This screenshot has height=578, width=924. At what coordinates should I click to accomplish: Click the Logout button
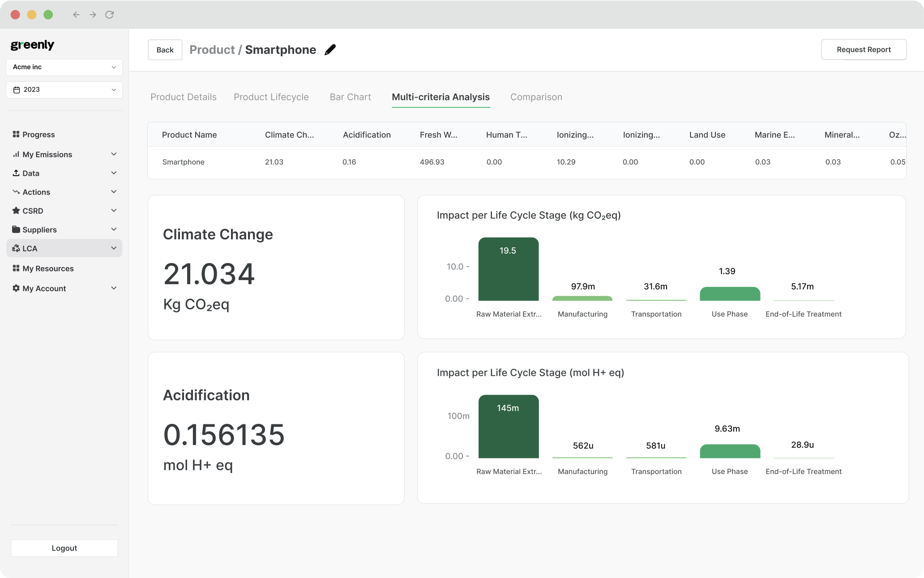tap(64, 548)
